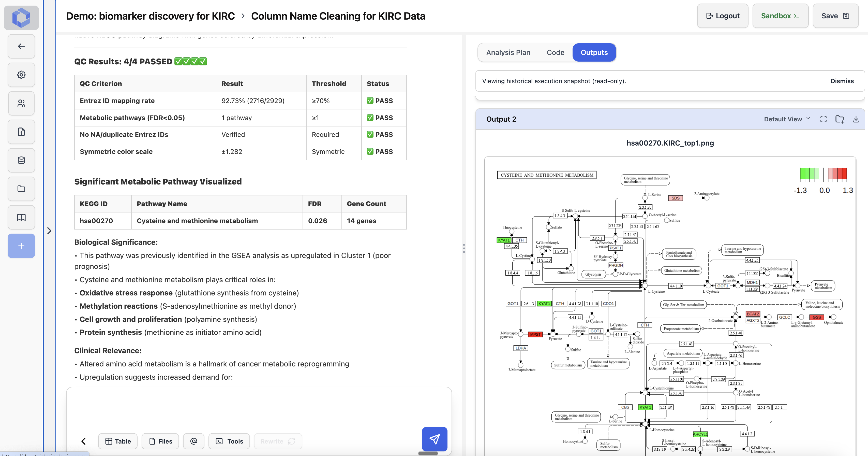Switch to the Analysis Plan tab
This screenshot has width=868, height=456.
pos(508,53)
